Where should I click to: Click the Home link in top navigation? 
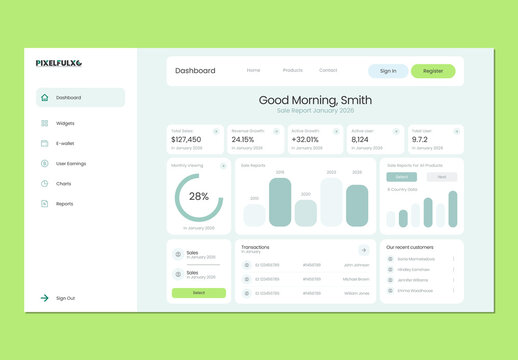click(253, 70)
